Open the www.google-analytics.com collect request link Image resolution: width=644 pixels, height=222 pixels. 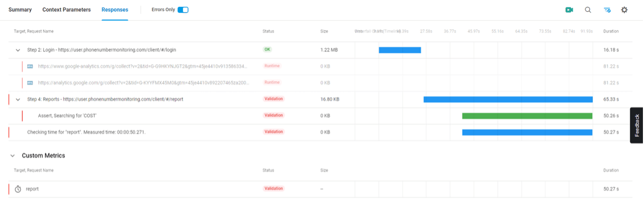click(143, 66)
